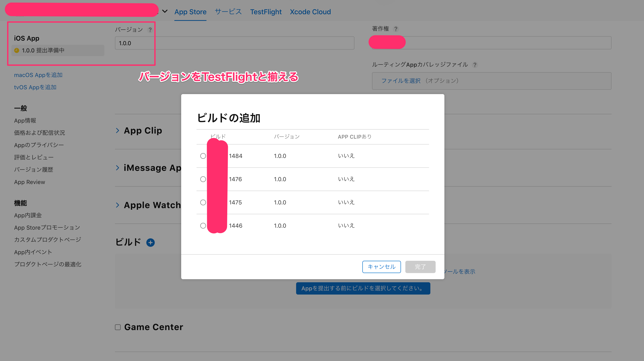The height and width of the screenshot is (361, 644).
Task: Cancel the ビルドの追加 dialog
Action: pos(381,267)
